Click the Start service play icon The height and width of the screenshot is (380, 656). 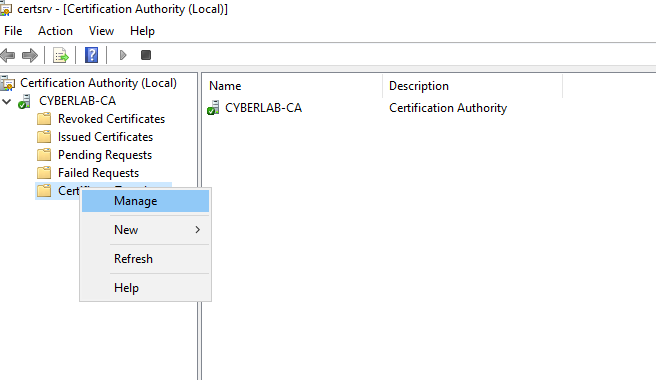(123, 55)
